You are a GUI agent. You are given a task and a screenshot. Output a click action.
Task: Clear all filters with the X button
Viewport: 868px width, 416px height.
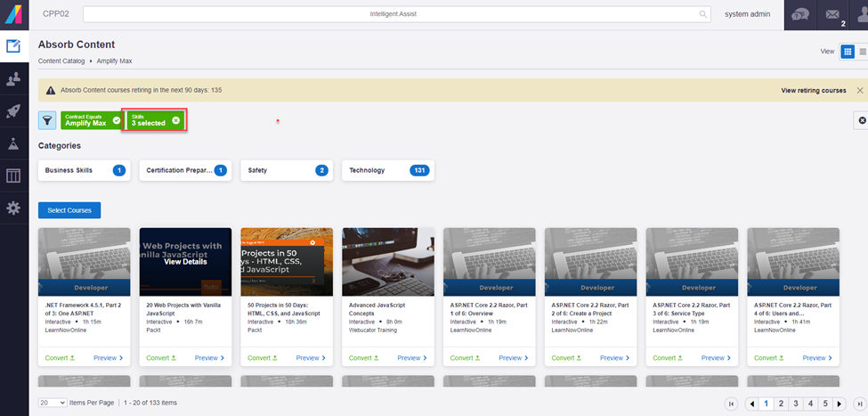point(862,120)
